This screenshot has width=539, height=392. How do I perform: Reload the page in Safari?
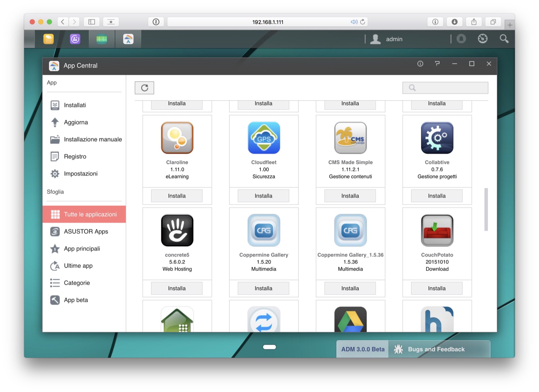[x=362, y=22]
